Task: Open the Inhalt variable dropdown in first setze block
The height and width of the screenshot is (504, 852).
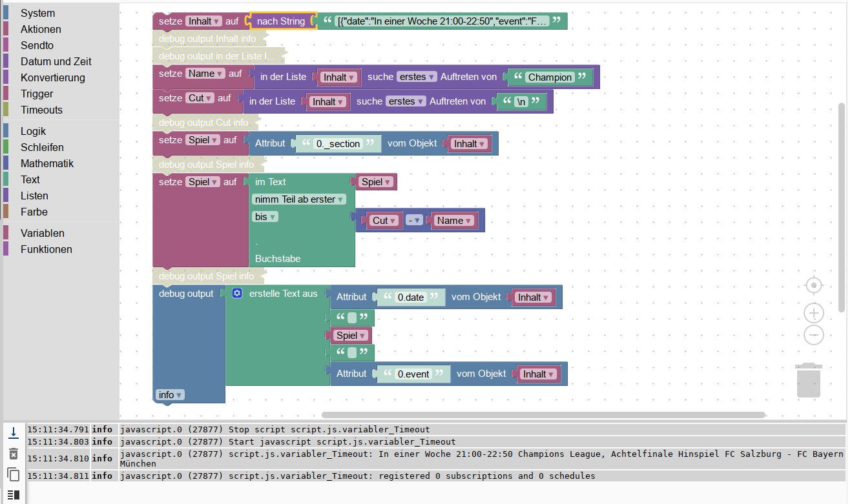Action: tap(203, 21)
